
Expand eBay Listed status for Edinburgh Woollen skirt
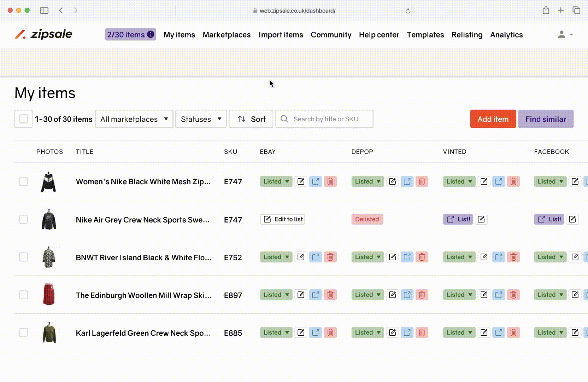coord(276,295)
